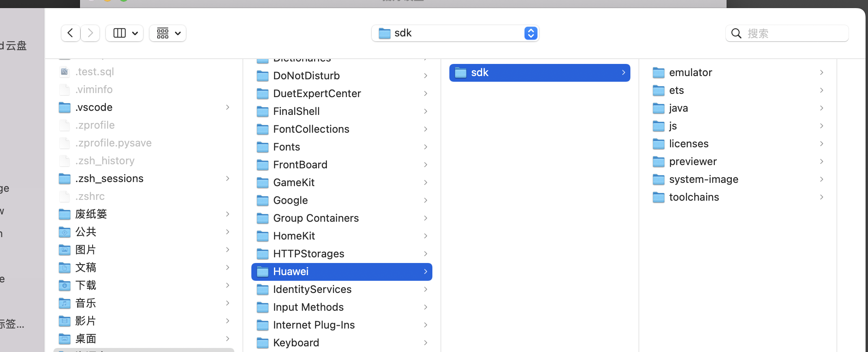The height and width of the screenshot is (352, 868).
Task: Select the licenses folder
Action: (689, 144)
